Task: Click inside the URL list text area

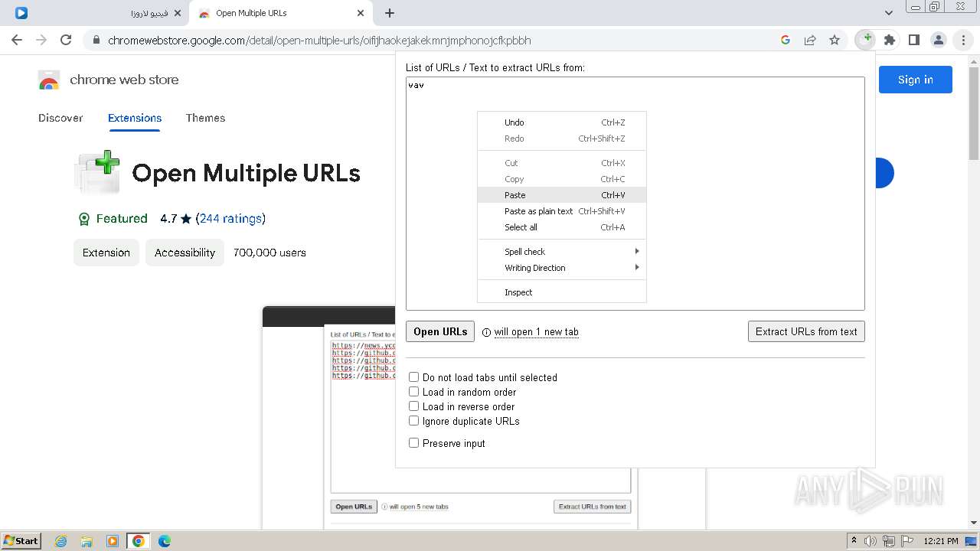Action: (635, 194)
